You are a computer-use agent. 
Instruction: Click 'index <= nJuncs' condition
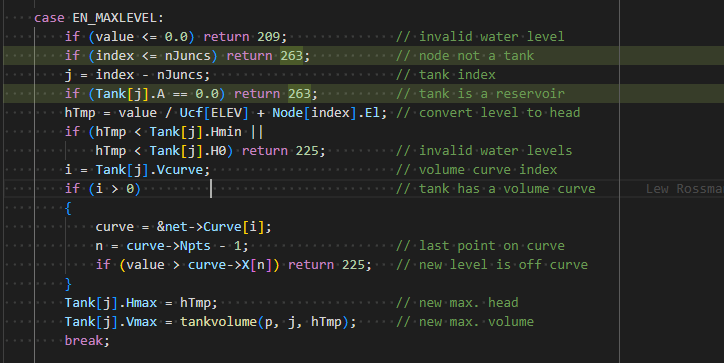153,56
